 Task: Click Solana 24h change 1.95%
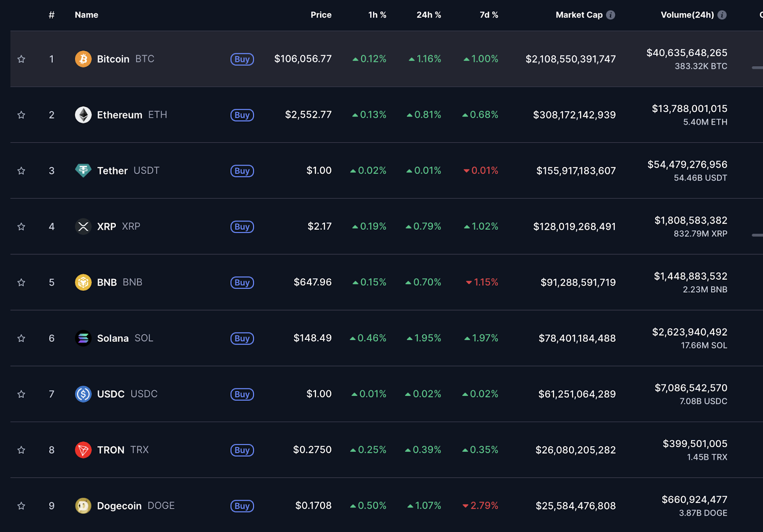click(424, 338)
